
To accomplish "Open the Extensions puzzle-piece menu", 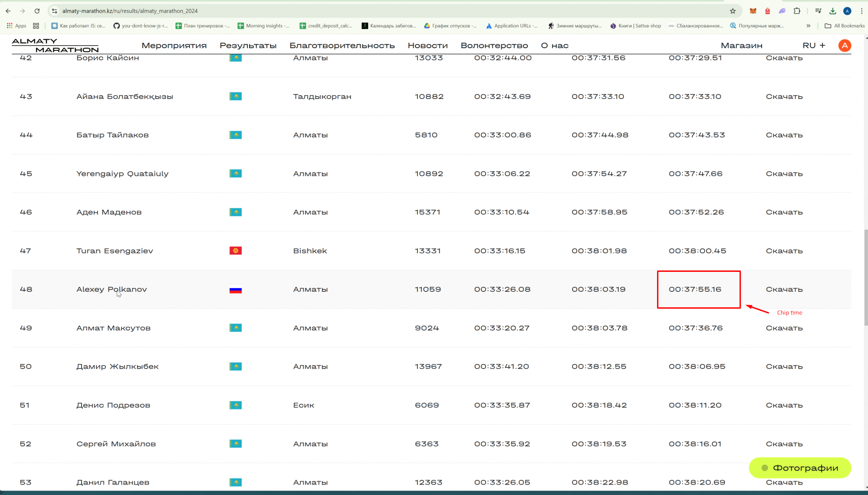I will pyautogui.click(x=797, y=11).
